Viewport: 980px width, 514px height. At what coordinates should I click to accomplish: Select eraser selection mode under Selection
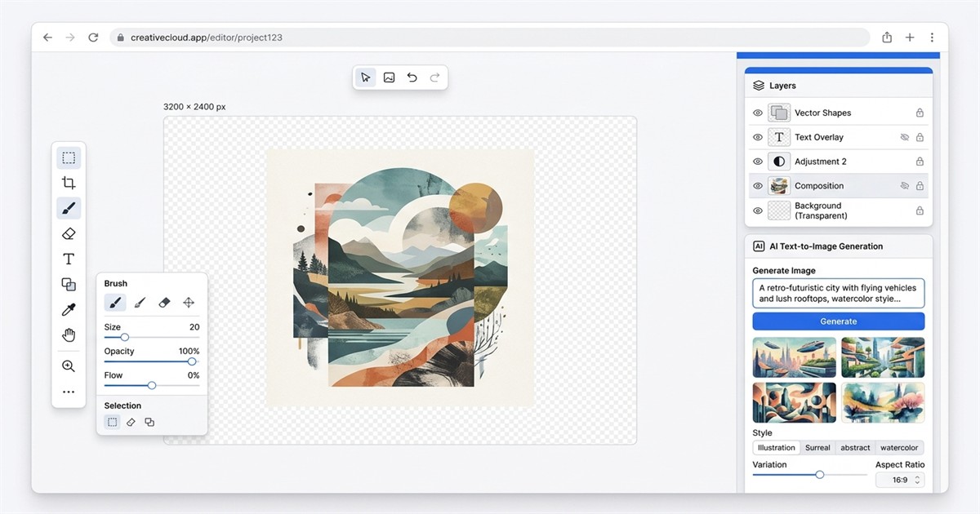tap(131, 422)
